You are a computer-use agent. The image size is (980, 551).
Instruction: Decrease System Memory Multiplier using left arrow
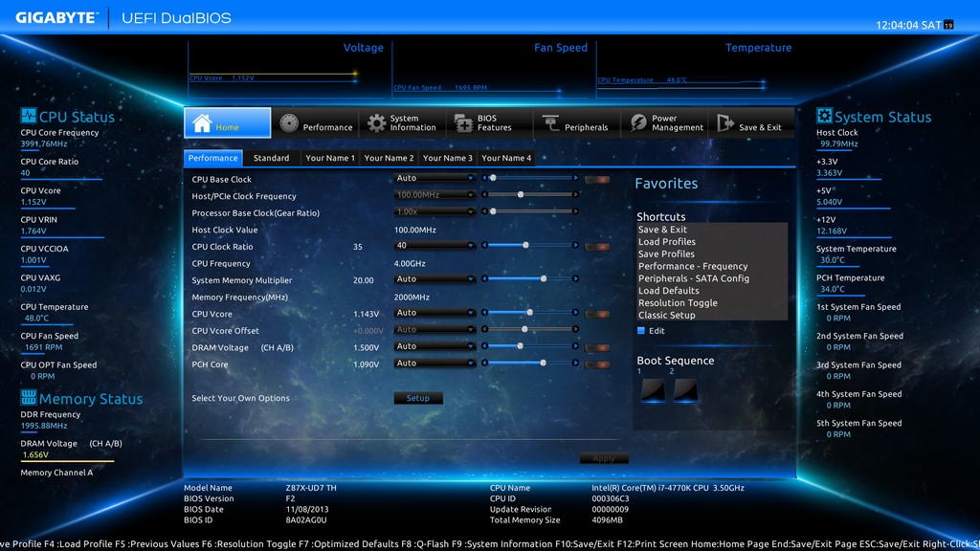[484, 278]
